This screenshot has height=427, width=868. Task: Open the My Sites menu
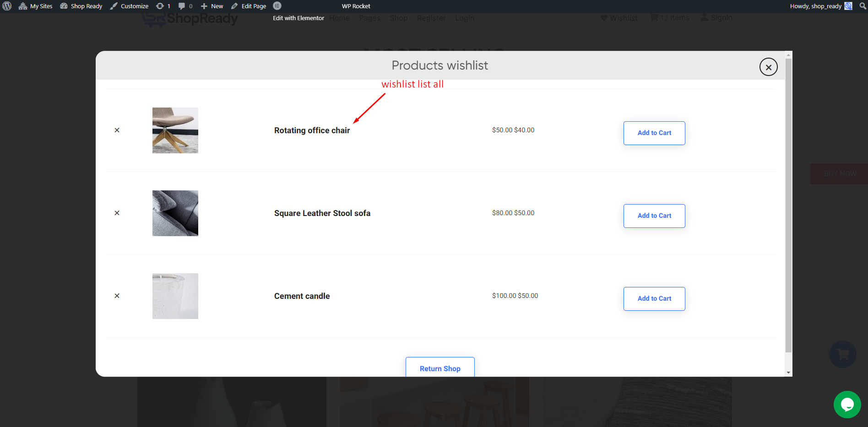coord(36,6)
